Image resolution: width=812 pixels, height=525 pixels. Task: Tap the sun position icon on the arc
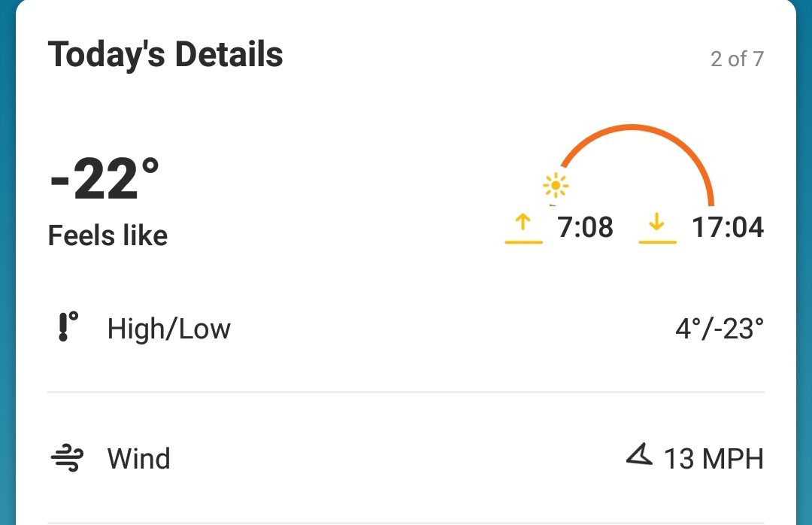(x=556, y=185)
